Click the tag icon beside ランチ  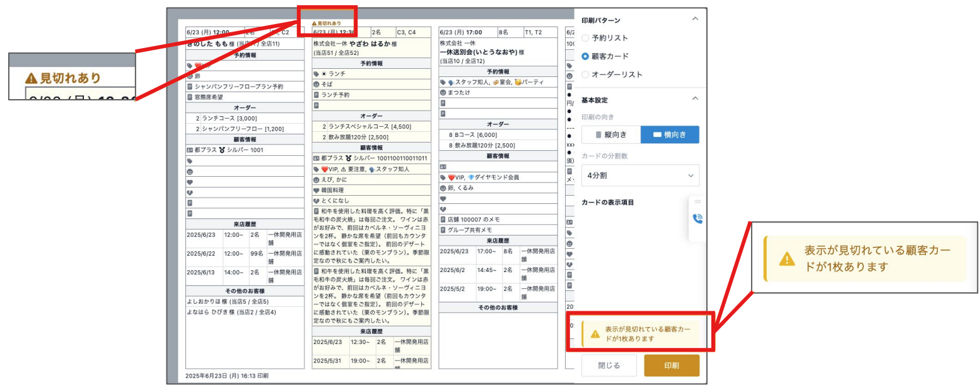pos(316,74)
